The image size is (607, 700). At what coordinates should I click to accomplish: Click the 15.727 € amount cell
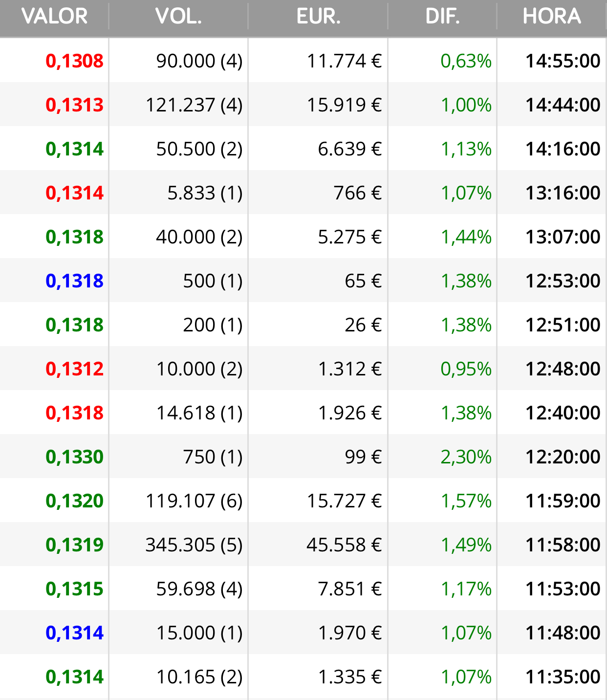click(344, 501)
